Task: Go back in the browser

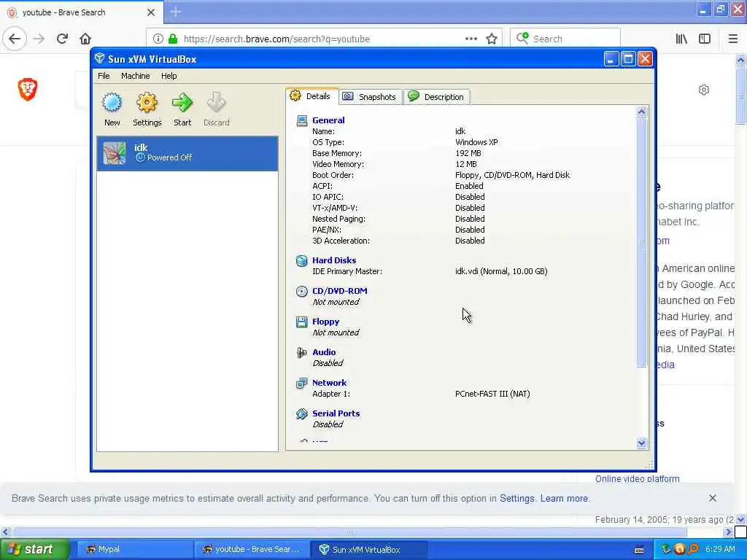Action: [x=15, y=39]
